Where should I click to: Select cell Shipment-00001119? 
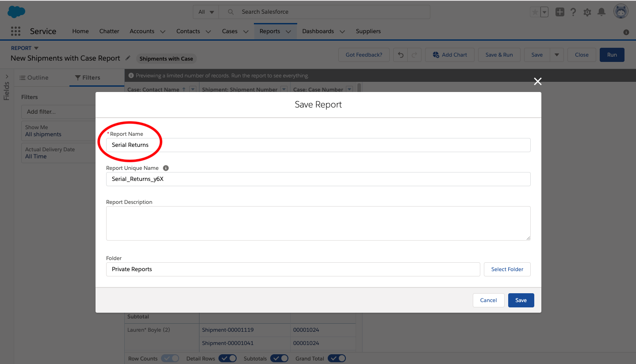click(x=245, y=330)
